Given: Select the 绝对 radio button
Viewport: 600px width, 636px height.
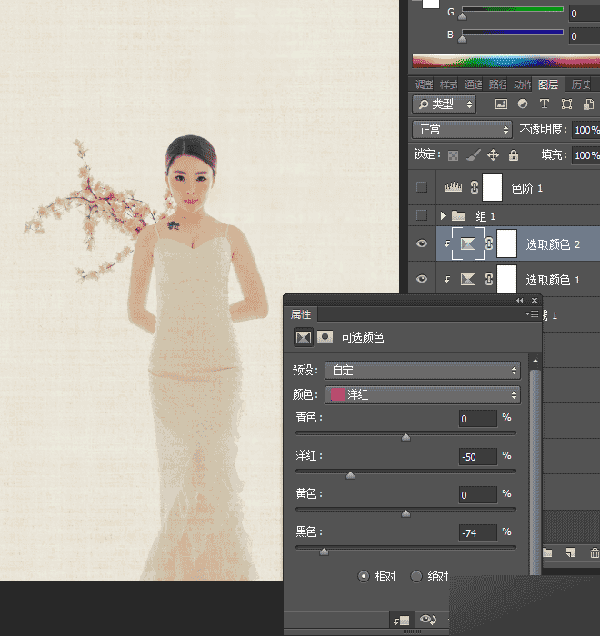Looking at the screenshot, I should 416,576.
